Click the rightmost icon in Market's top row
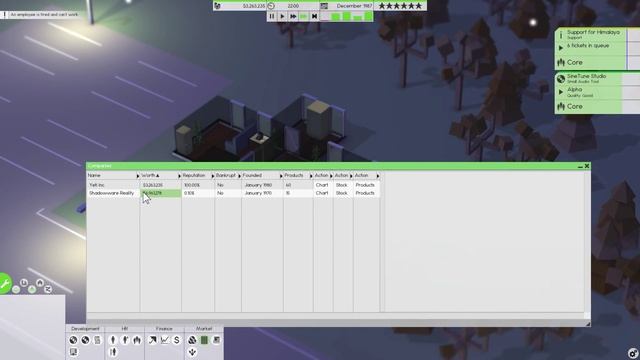This screenshot has height=360, width=640. tap(216, 340)
